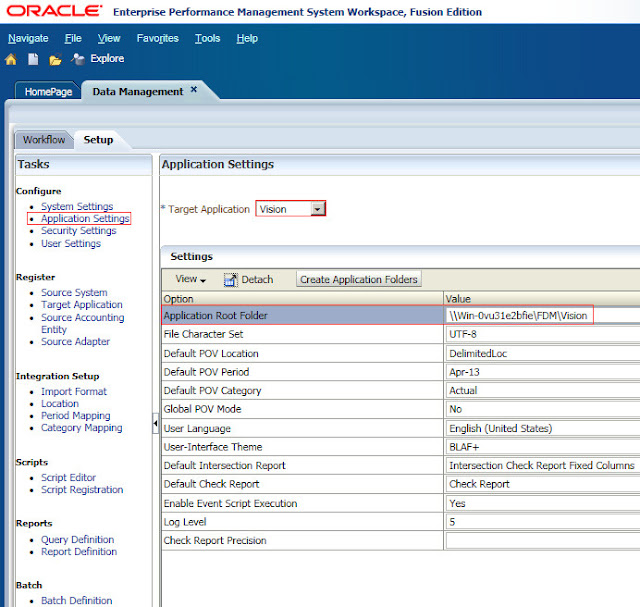Collapse the Tasks pane using the splitter arrow

point(155,423)
